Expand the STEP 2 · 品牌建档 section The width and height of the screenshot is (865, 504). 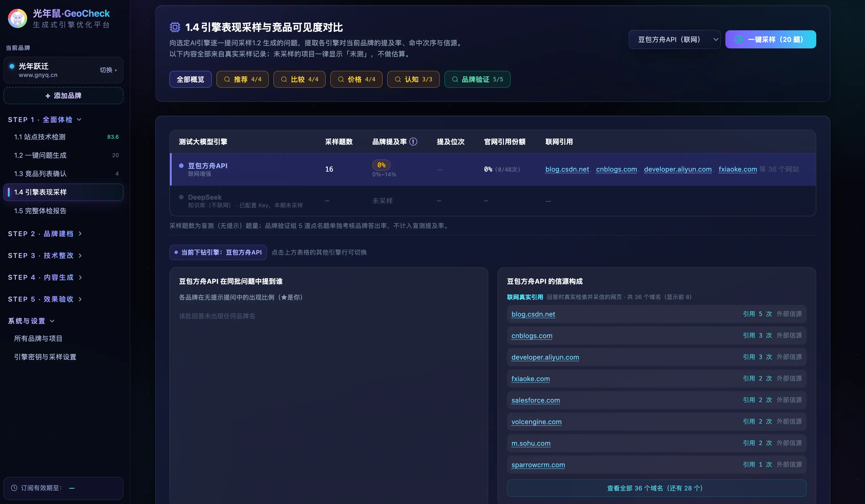tap(45, 234)
